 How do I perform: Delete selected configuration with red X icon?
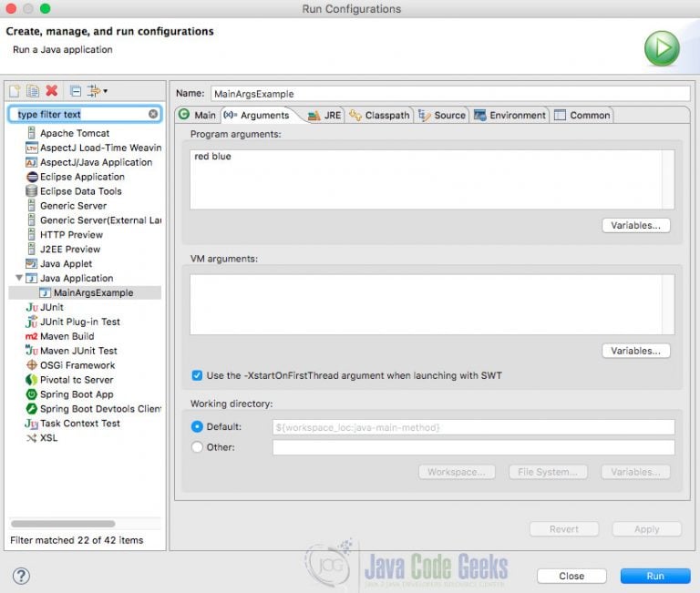pyautogui.click(x=52, y=90)
